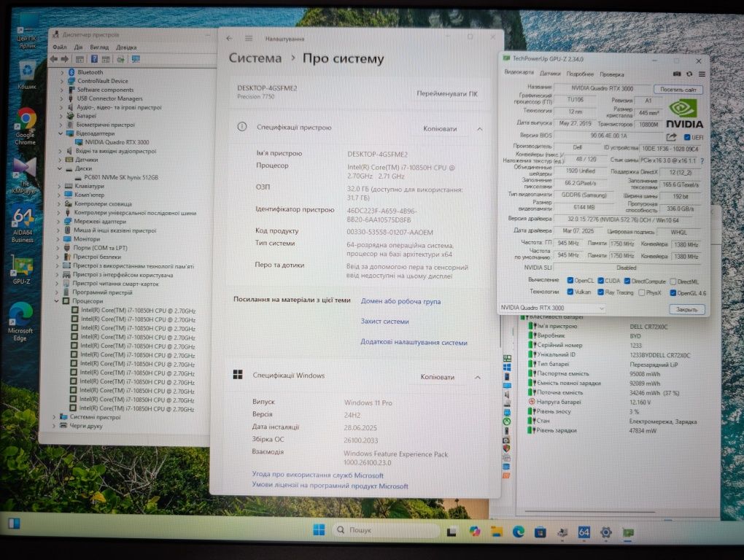Image resolution: width=744 pixels, height=560 pixels.
Task: Click the scan for hardware changes monitor icon
Action: 136,59
